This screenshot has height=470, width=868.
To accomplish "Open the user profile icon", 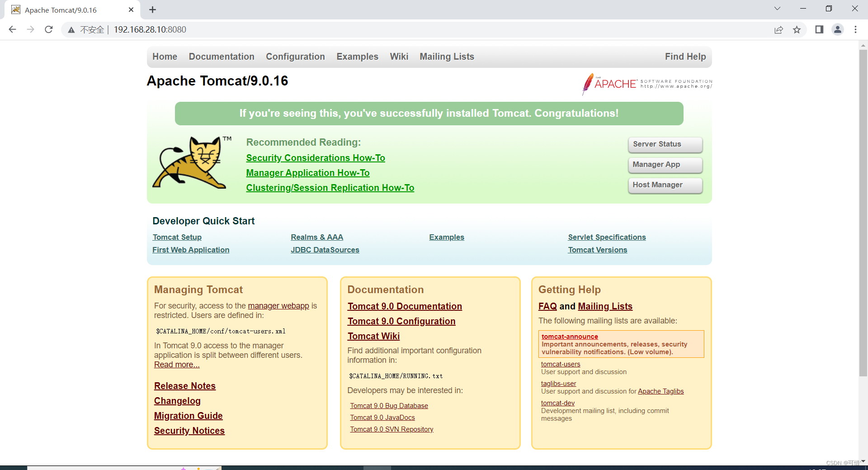I will (838, 29).
